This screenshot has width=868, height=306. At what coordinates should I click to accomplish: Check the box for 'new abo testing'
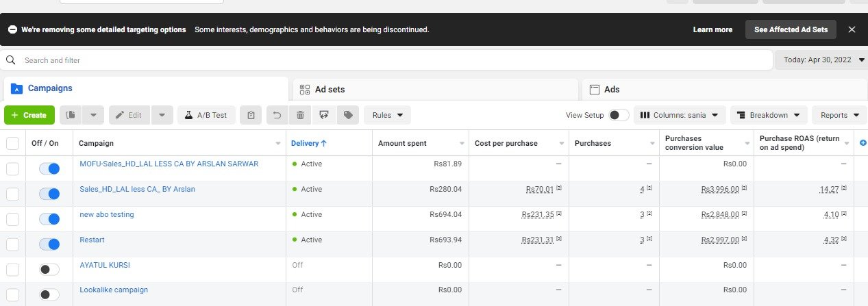tap(12, 219)
